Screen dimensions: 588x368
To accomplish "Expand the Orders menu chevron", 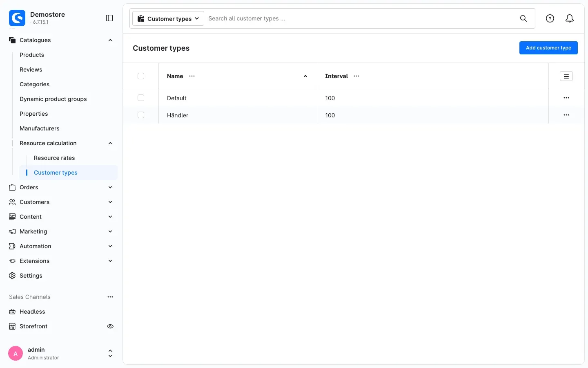I will (110, 187).
